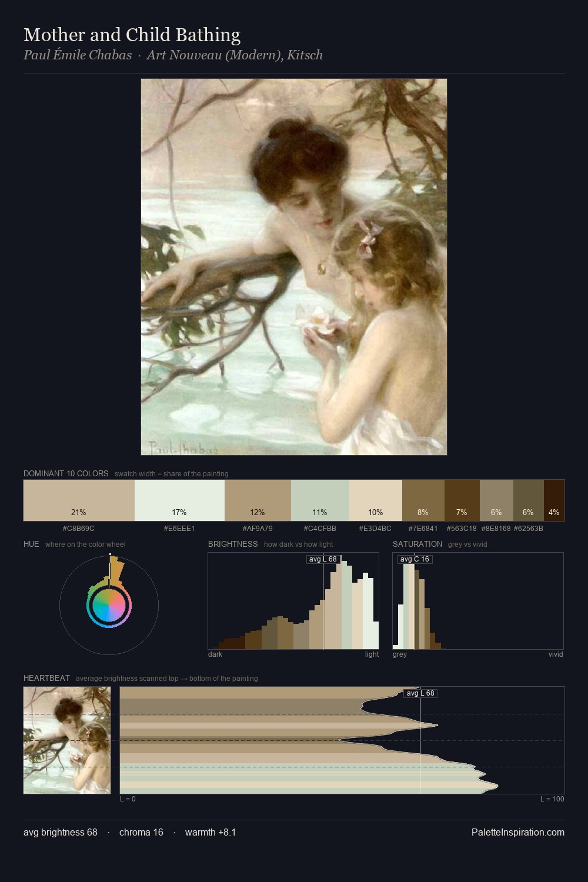Screen dimensions: 588x882
Task: Click the 'BRIGHTNESS' section heading
Action: [x=233, y=544]
